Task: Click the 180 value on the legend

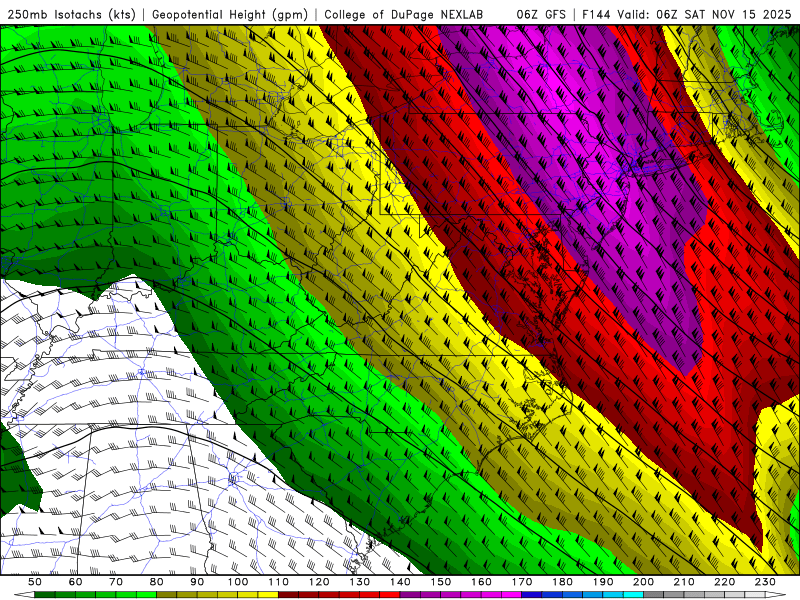Action: (x=562, y=582)
